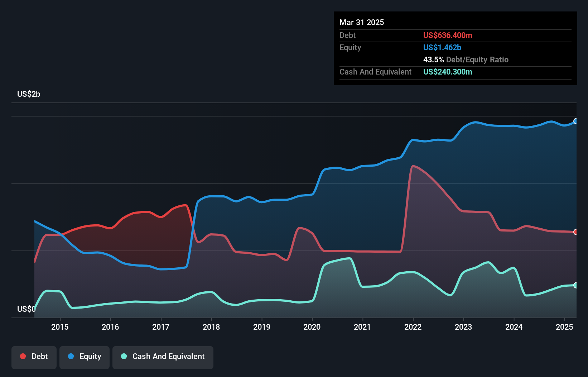
Task: Click the US$2b y-axis label
Action: pos(29,94)
